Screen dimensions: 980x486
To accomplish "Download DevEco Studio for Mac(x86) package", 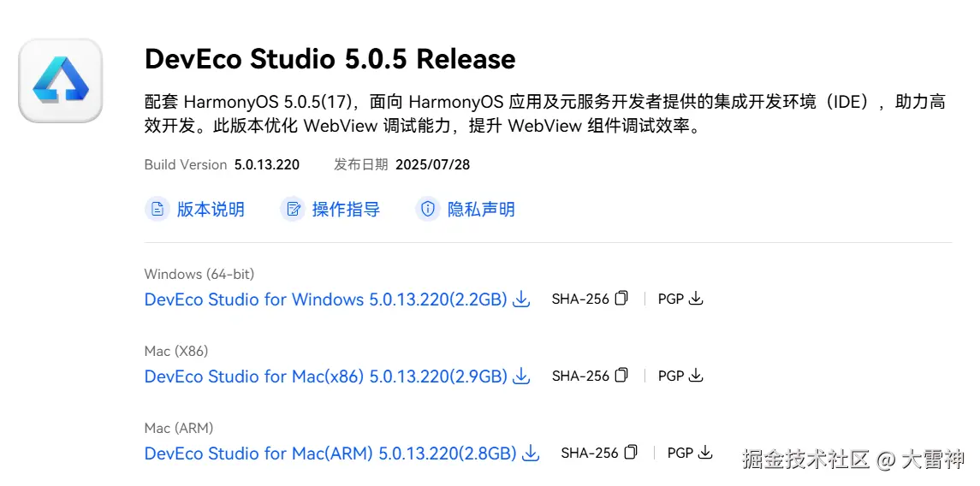I will [325, 376].
